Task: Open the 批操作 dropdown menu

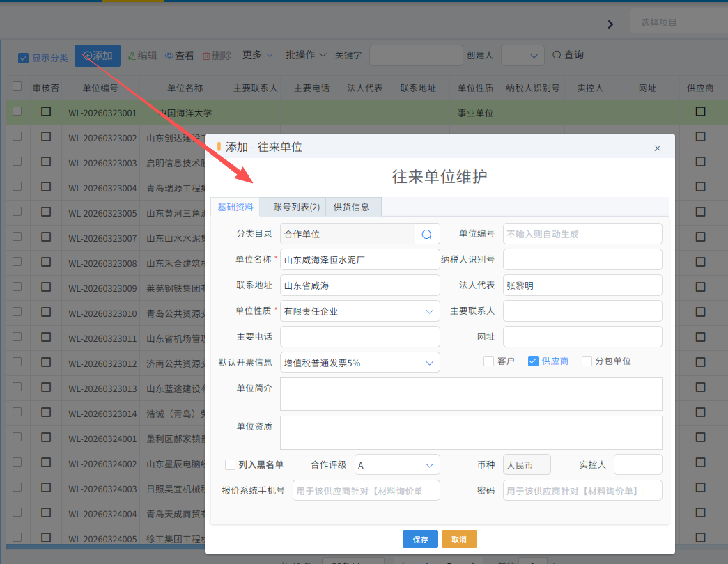Action: point(306,55)
